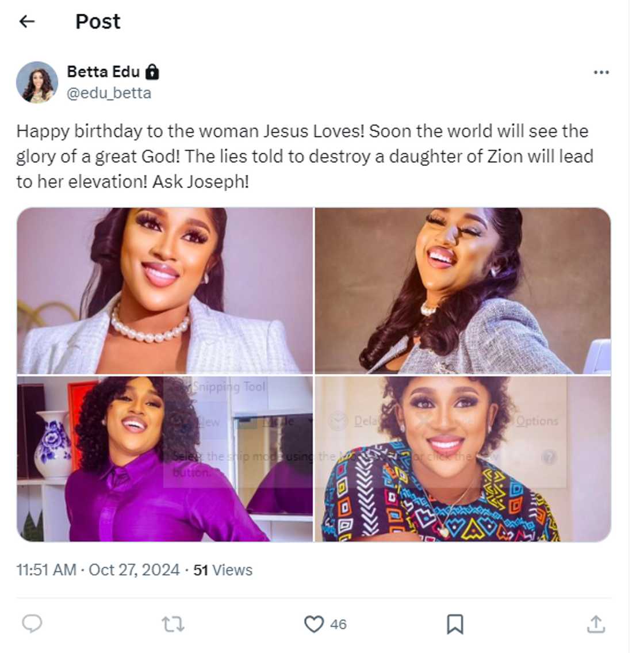644x653 pixels.
Task: Like the post with the heart icon
Action: [x=314, y=624]
